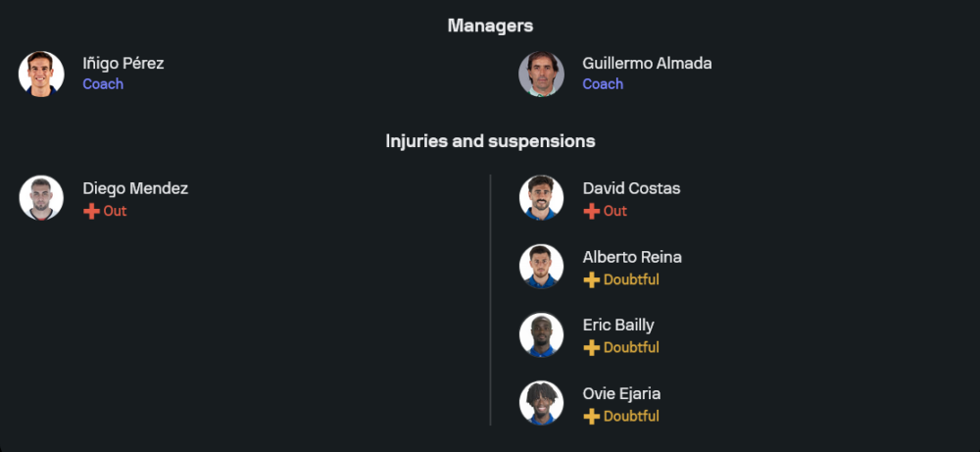Open David Costas's player avatar
980x452 pixels.
[541, 198]
